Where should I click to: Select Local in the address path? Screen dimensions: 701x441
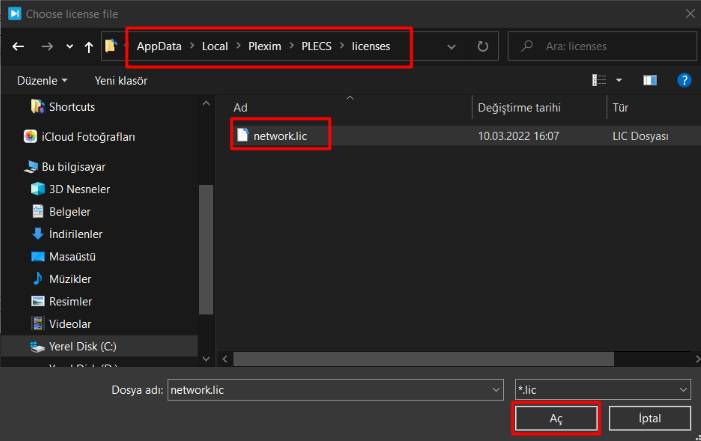[x=215, y=47]
